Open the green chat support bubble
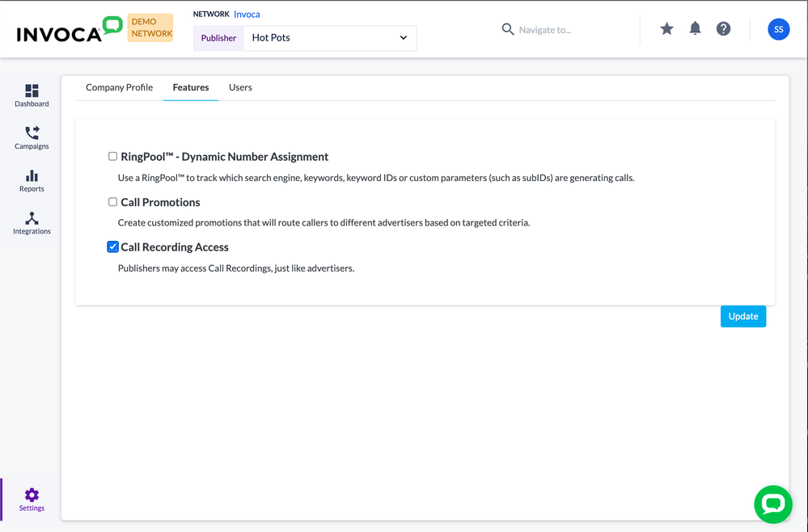The image size is (808, 532). tap(773, 505)
